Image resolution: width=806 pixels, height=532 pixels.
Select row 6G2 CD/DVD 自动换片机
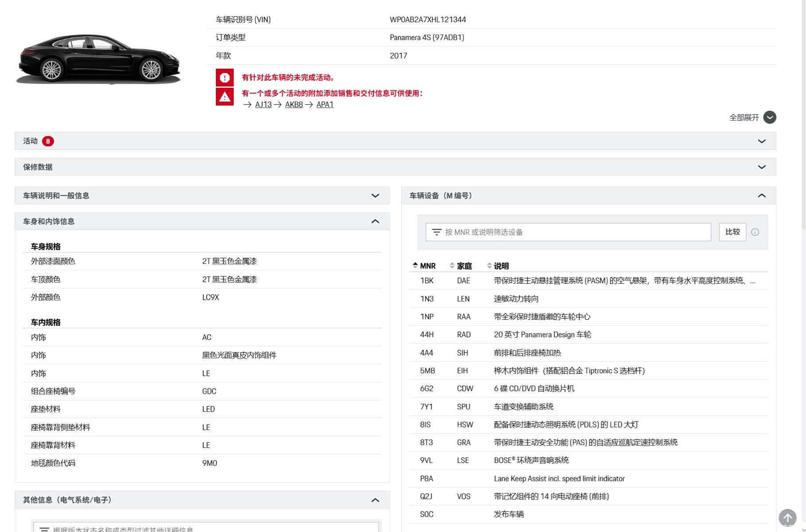(589, 388)
